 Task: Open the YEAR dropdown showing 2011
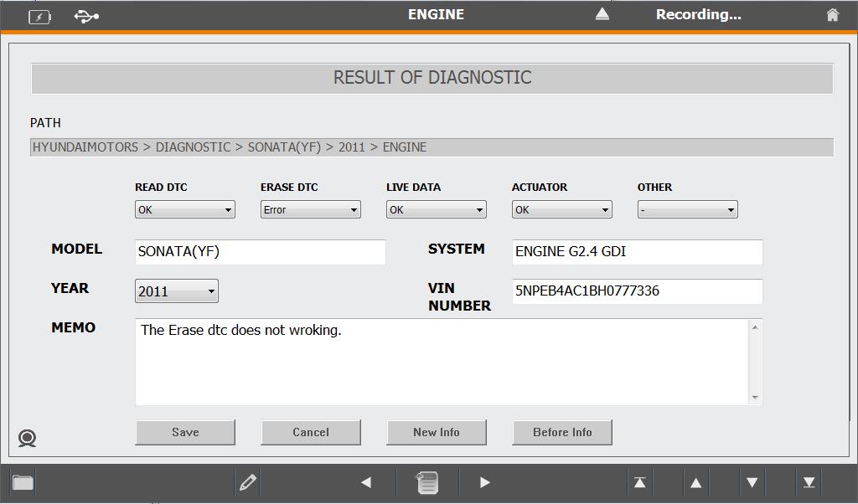pyautogui.click(x=176, y=291)
